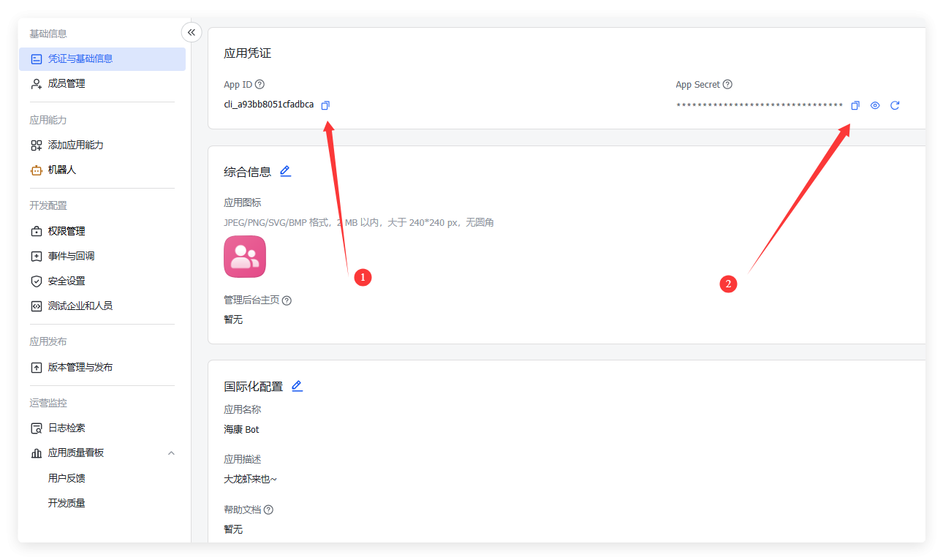Edit 国际化配置 section with pencil icon

click(297, 386)
